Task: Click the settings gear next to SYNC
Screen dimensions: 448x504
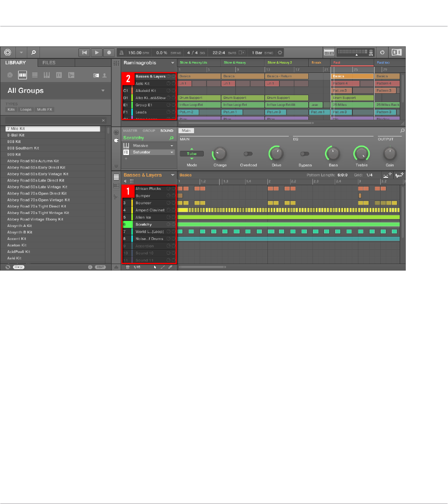Action: click(280, 53)
